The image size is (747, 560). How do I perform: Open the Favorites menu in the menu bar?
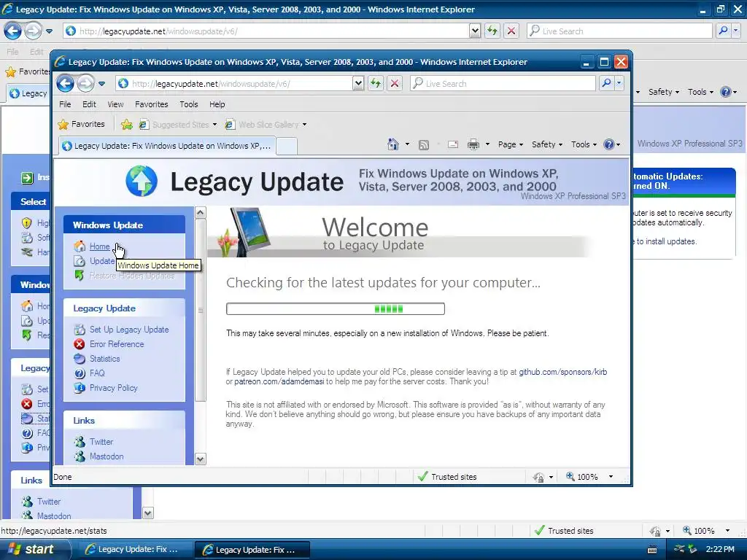[152, 104]
